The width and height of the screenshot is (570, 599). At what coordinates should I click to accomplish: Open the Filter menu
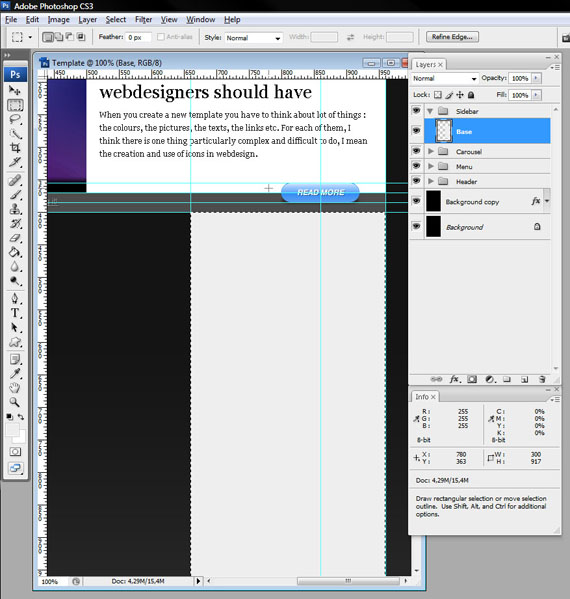pyautogui.click(x=143, y=19)
